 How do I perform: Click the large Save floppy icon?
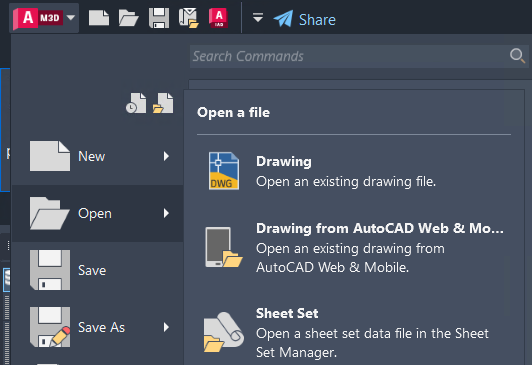(x=50, y=270)
